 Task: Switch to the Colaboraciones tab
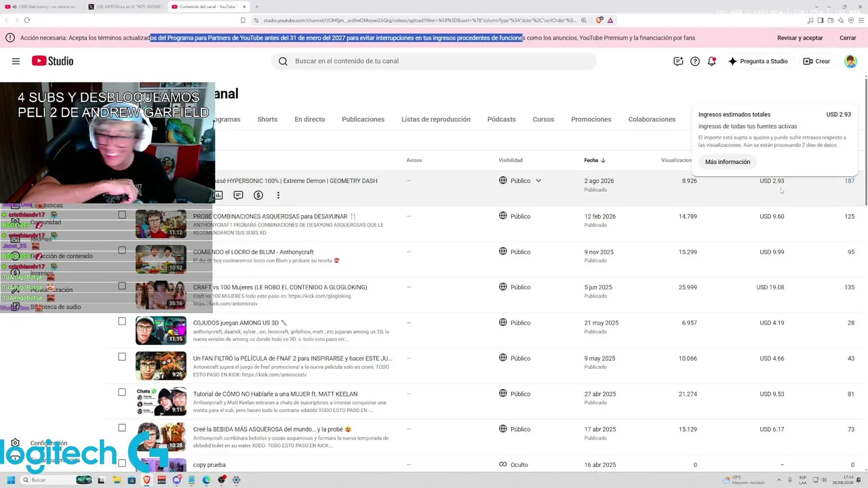pyautogui.click(x=652, y=119)
